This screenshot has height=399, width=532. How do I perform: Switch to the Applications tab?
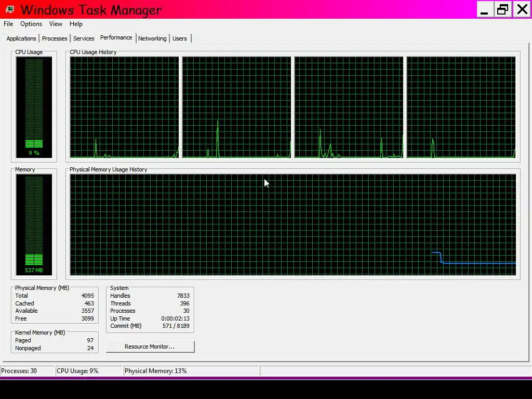21,38
